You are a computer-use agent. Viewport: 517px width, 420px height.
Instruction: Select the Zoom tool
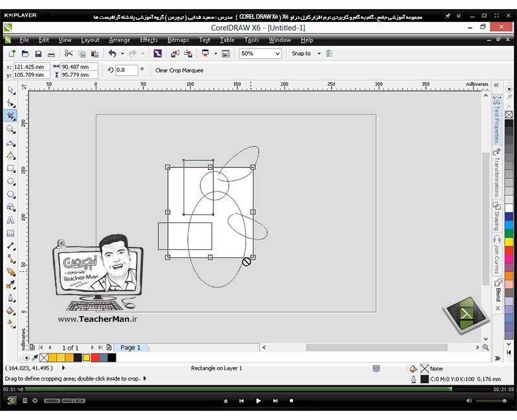(10, 129)
